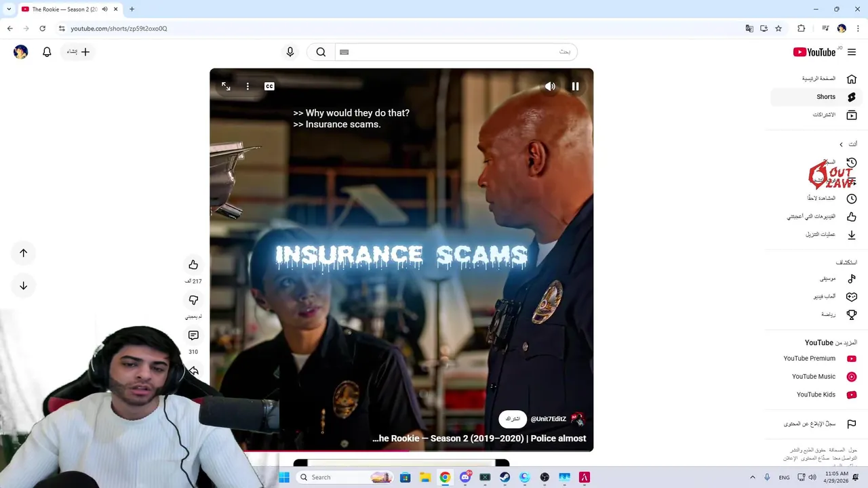868x488 pixels.
Task: Click the YouTube search text field
Action: [456, 52]
